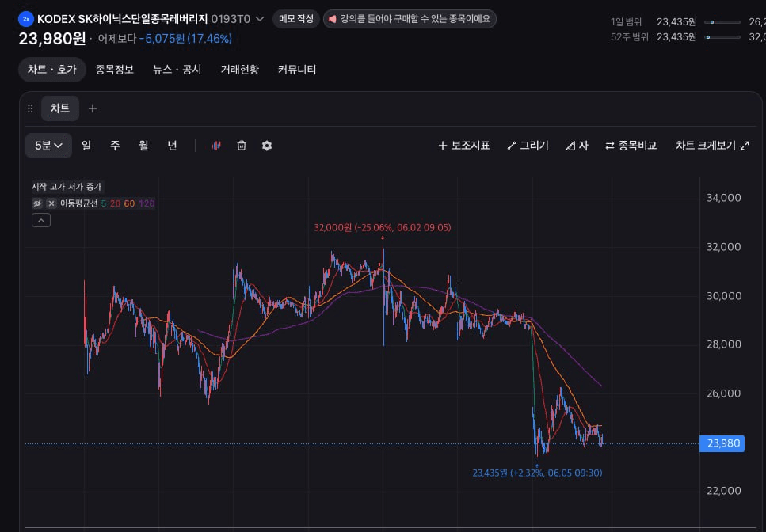Click the 2x leverage badge icon
The width and height of the screenshot is (766, 532).
pyautogui.click(x=26, y=19)
